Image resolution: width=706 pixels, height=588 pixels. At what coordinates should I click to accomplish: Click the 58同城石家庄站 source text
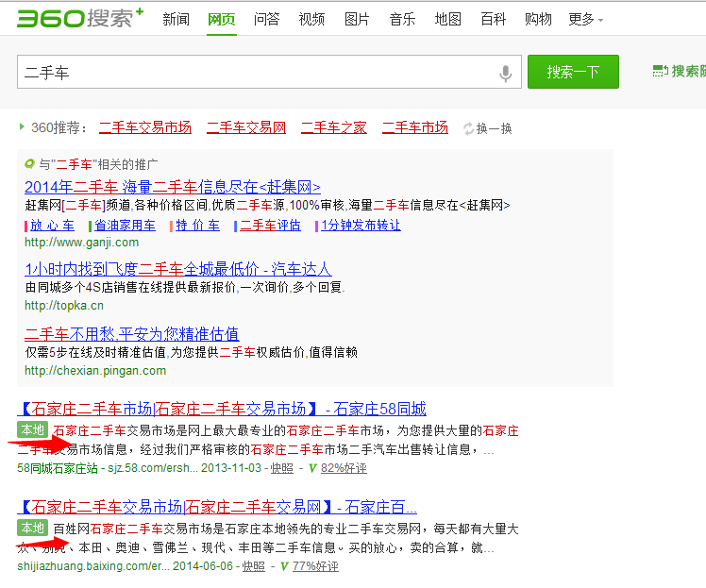(58, 468)
